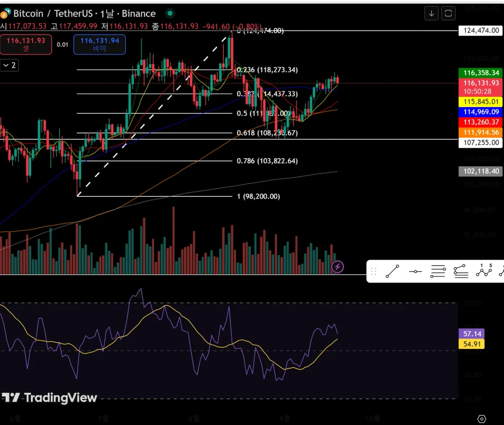Select the horizontal line drawing tool

415,271
